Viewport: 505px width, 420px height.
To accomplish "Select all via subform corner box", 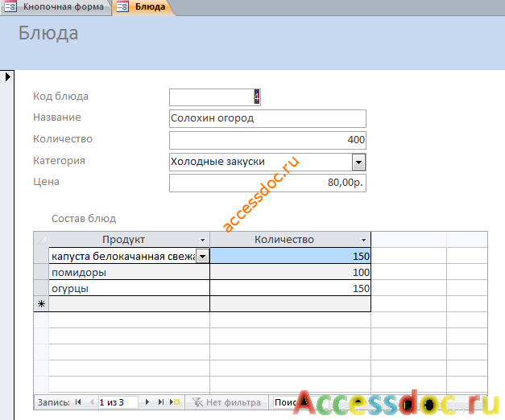I will [x=41, y=240].
